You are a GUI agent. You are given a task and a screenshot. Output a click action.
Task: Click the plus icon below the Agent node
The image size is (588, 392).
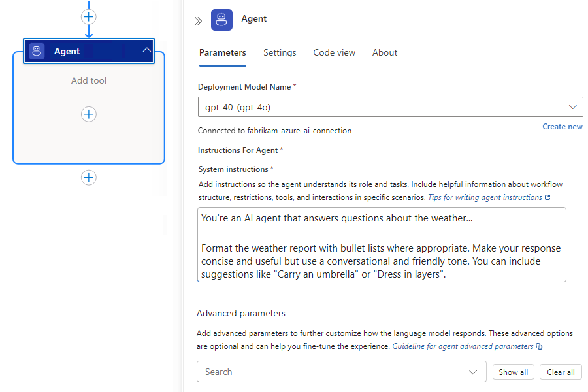[x=89, y=177]
